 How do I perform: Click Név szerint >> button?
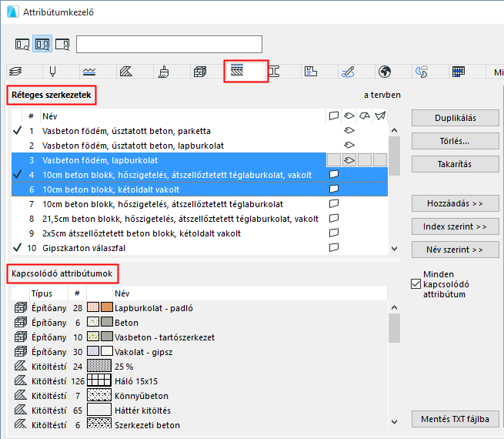pos(456,250)
